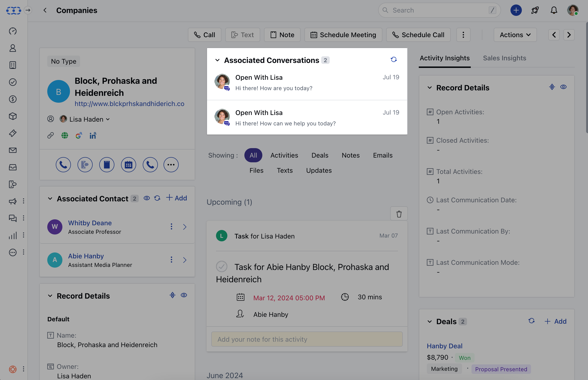Open the Actions dropdown

(515, 35)
